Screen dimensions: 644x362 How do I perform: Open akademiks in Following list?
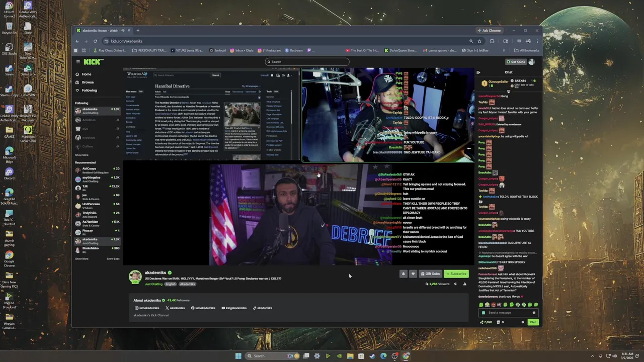(x=97, y=111)
